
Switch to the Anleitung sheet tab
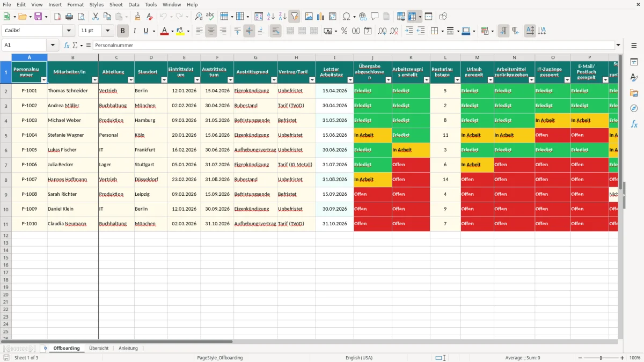(x=128, y=348)
